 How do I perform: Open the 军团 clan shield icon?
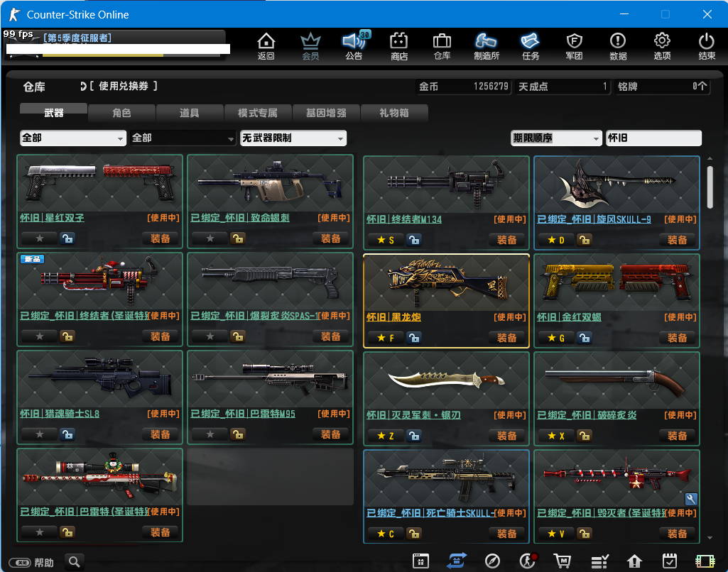point(575,46)
